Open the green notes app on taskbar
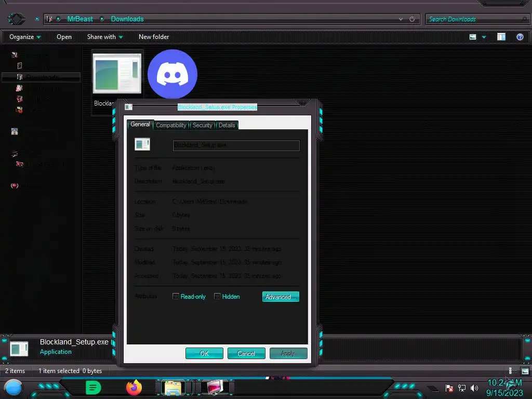Image resolution: width=532 pixels, height=399 pixels. (x=93, y=388)
